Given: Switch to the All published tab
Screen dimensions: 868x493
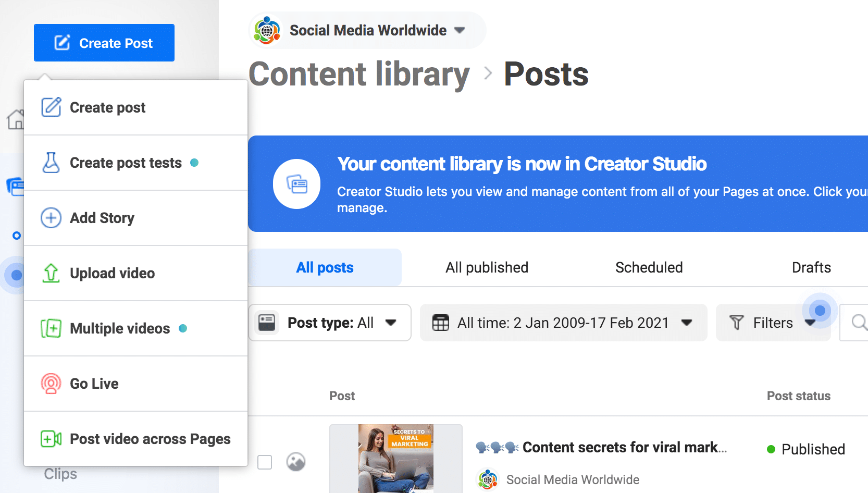Looking at the screenshot, I should point(487,267).
